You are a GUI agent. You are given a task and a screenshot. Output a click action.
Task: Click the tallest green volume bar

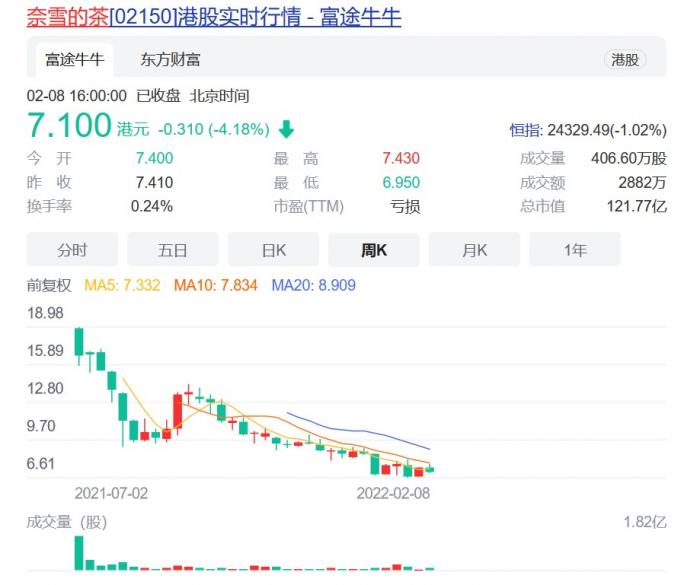coord(79,553)
